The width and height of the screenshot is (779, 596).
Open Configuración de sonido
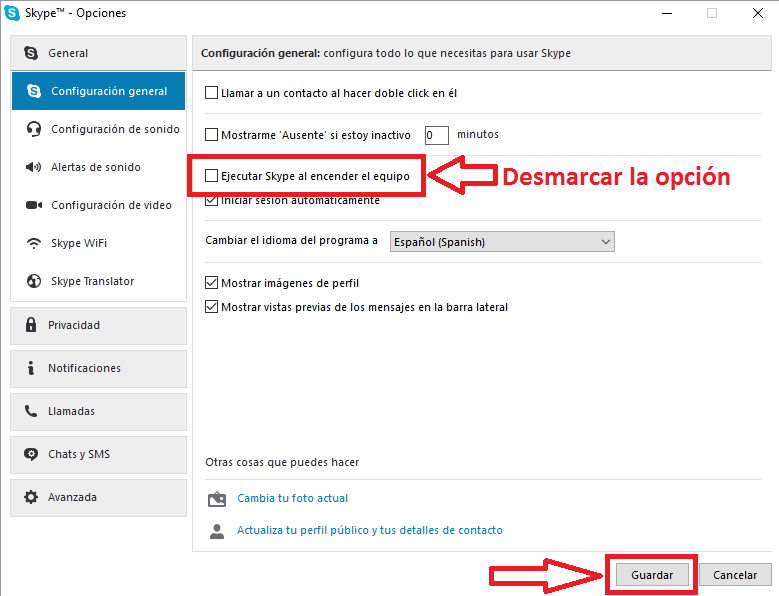tap(98, 129)
